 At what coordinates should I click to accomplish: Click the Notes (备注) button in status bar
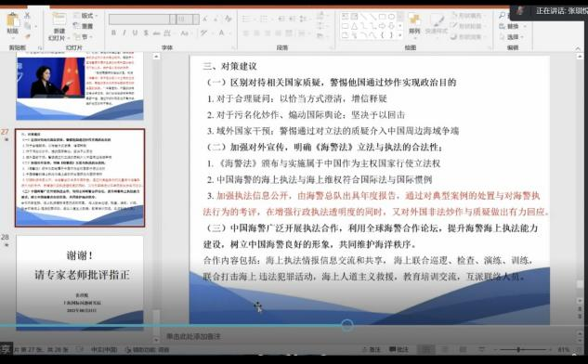[372, 349]
